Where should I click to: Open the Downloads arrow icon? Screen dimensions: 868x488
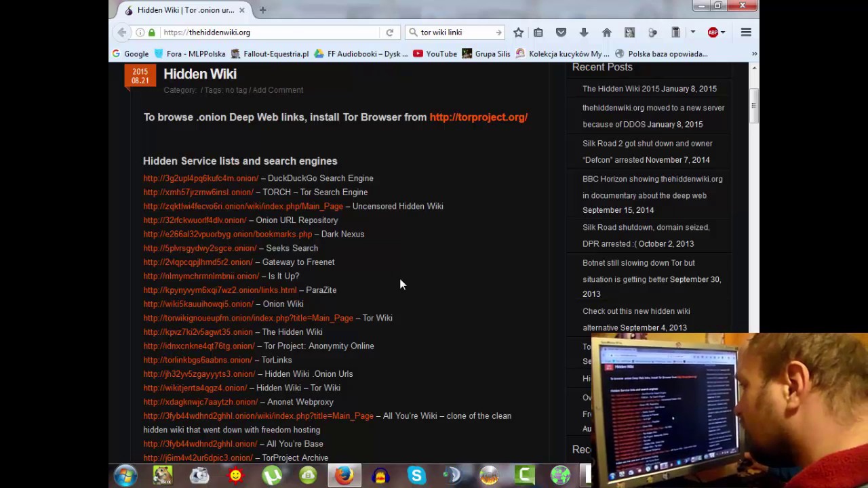[584, 33]
